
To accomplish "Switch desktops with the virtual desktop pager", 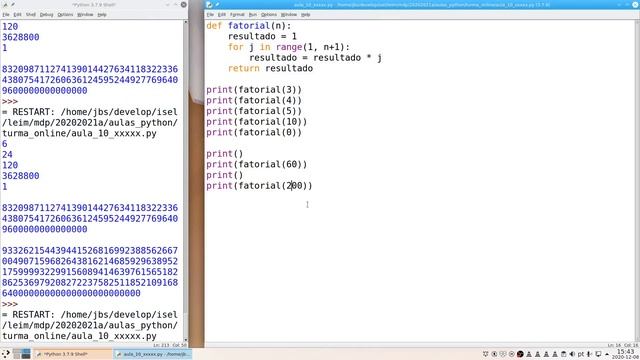I will (x=21, y=354).
